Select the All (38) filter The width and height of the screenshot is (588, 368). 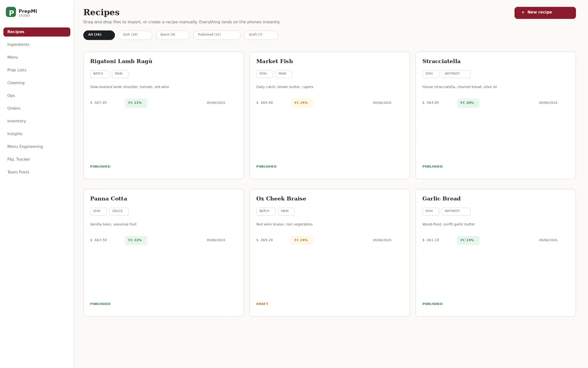coord(99,35)
